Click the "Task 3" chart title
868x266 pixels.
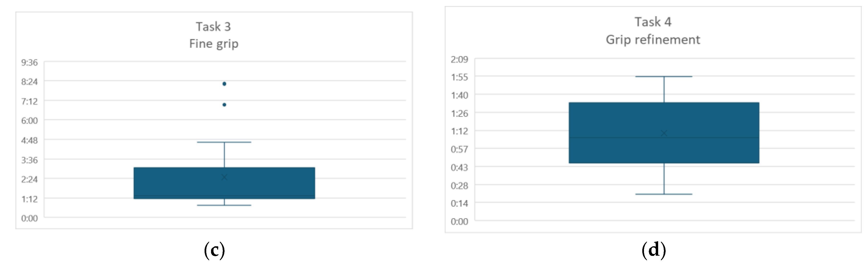coord(213,27)
